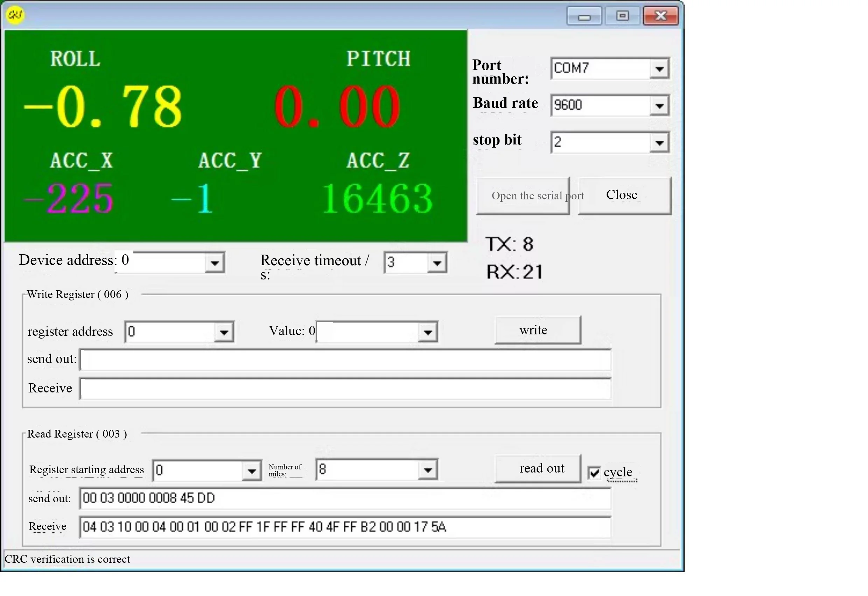Open the Port number COM7 dropdown

coord(659,68)
